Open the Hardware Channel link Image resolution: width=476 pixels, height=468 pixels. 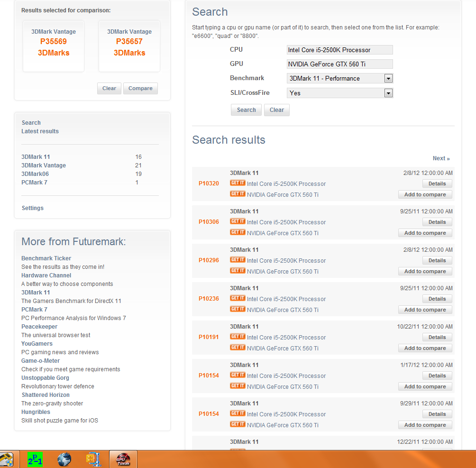point(46,275)
